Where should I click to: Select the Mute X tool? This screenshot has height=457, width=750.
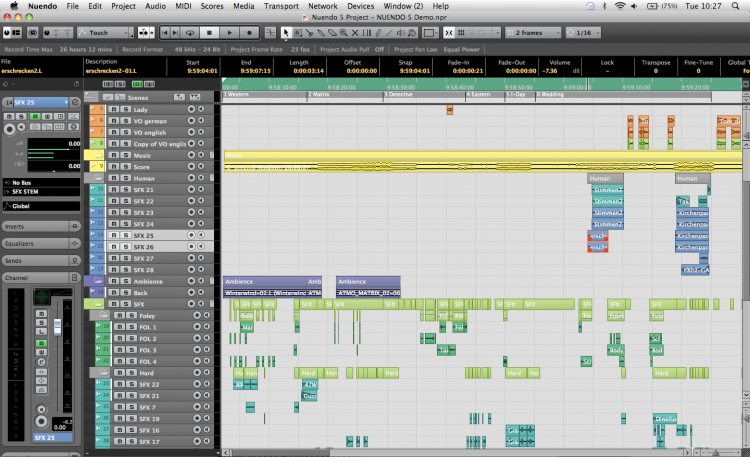(355, 33)
